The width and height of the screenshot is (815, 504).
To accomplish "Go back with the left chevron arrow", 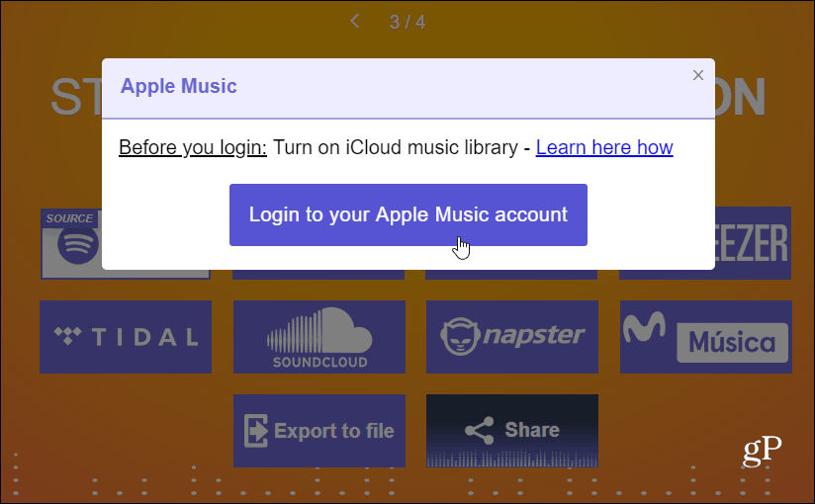I will [355, 22].
